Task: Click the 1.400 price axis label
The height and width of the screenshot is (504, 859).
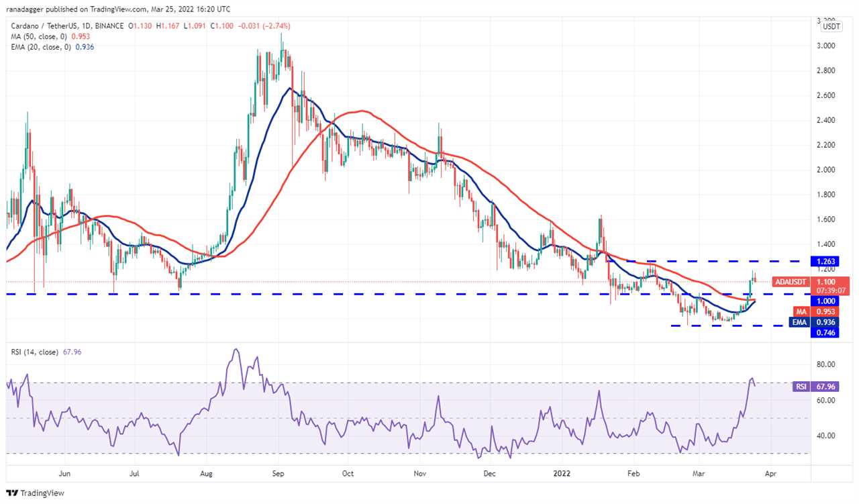Action: [x=827, y=244]
